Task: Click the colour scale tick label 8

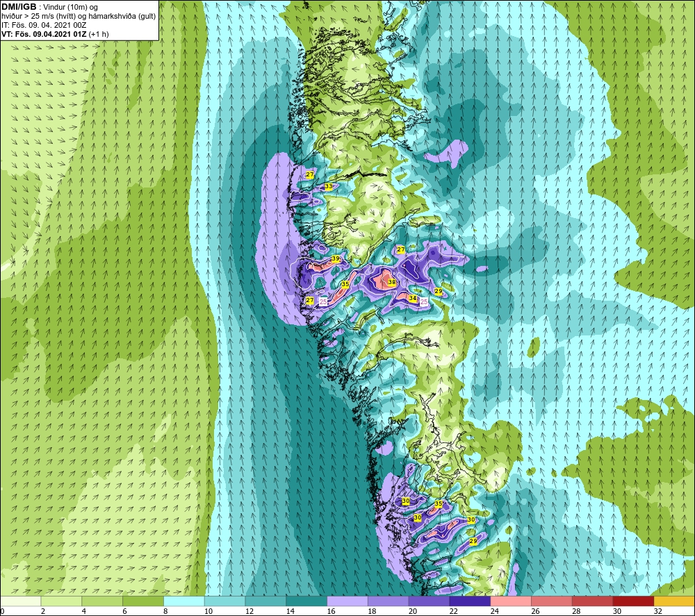Action: pyautogui.click(x=166, y=612)
